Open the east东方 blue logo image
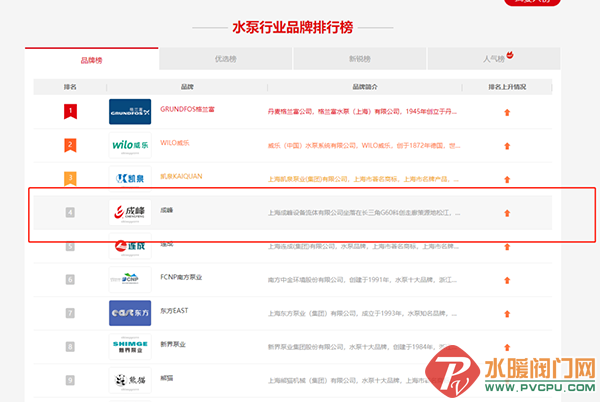The width and height of the screenshot is (600, 402). (130, 313)
